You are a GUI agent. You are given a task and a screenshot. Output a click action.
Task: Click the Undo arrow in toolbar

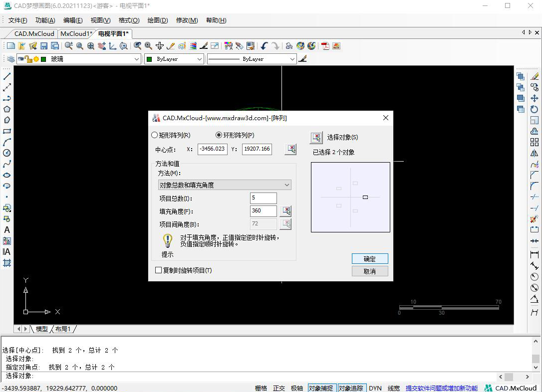(264, 46)
